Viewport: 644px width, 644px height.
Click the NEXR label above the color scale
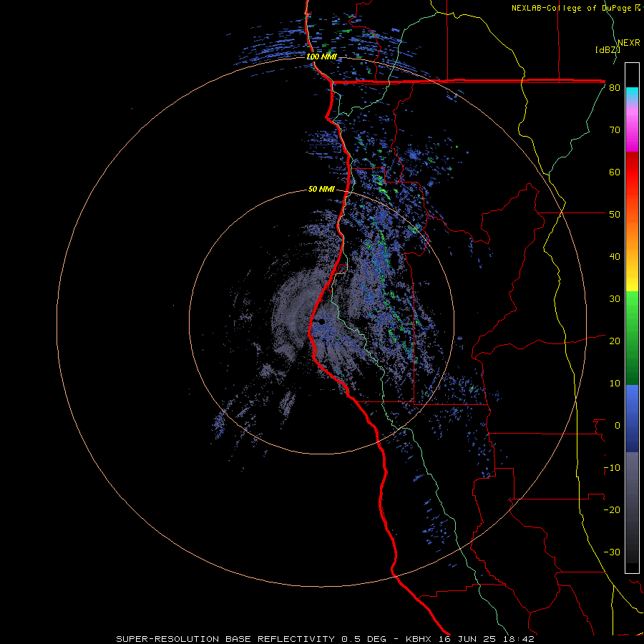pos(628,43)
